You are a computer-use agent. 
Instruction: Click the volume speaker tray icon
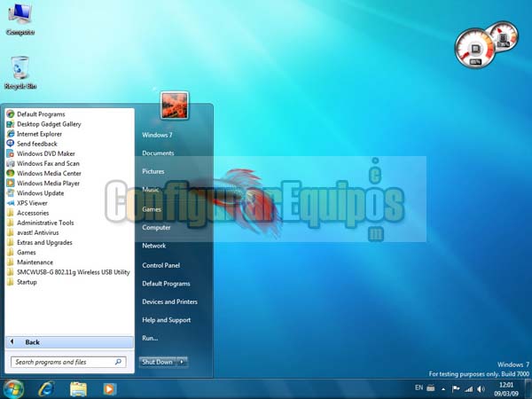(x=481, y=389)
